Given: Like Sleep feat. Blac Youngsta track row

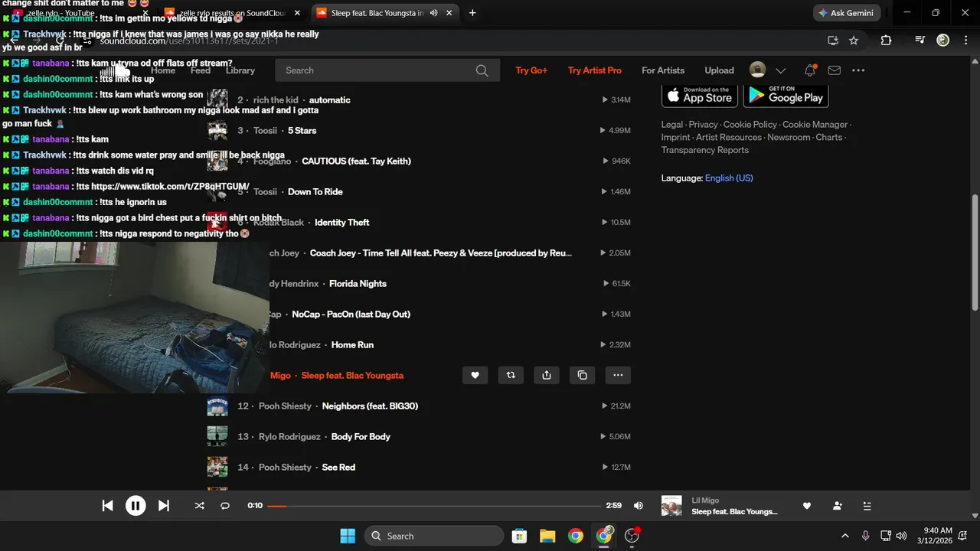Looking at the screenshot, I should point(475,375).
